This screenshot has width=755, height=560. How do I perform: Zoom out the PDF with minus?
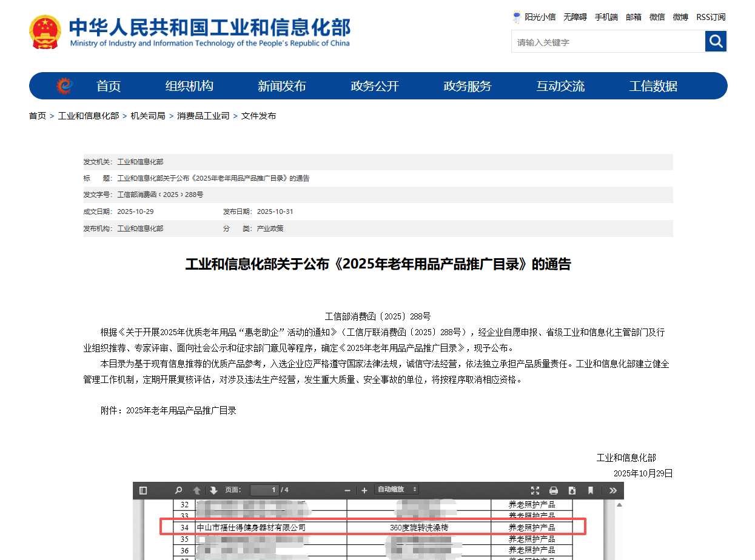(x=347, y=490)
